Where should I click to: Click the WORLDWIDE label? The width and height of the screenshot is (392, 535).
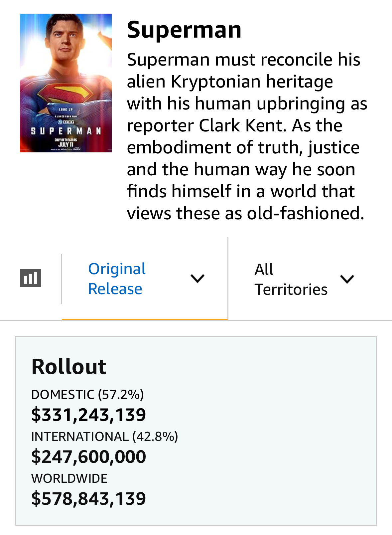69,478
